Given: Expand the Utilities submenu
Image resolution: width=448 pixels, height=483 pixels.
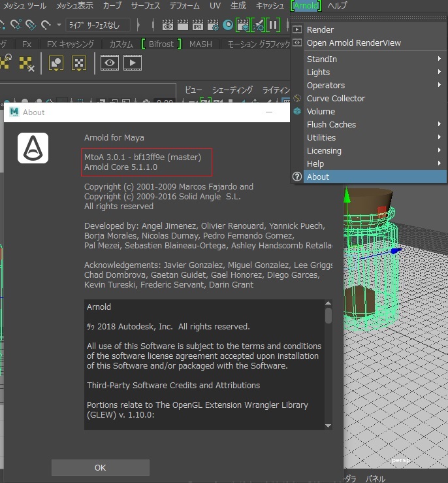Looking at the screenshot, I should tap(375, 138).
